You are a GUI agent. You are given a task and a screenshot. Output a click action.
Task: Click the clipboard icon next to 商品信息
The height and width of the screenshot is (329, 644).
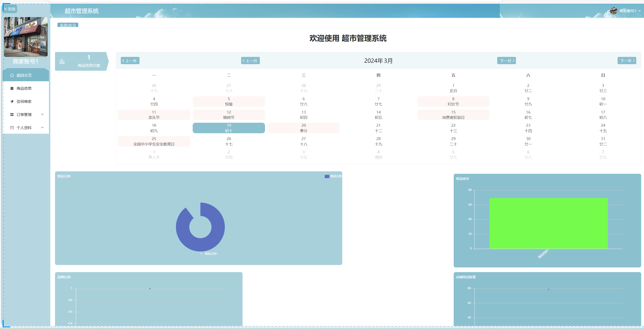click(12, 88)
